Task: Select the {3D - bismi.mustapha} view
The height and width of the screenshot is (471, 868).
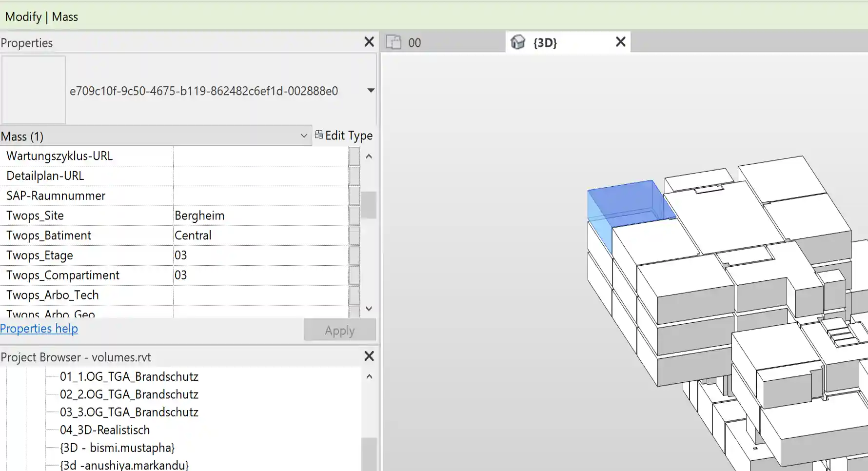Action: [117, 448]
